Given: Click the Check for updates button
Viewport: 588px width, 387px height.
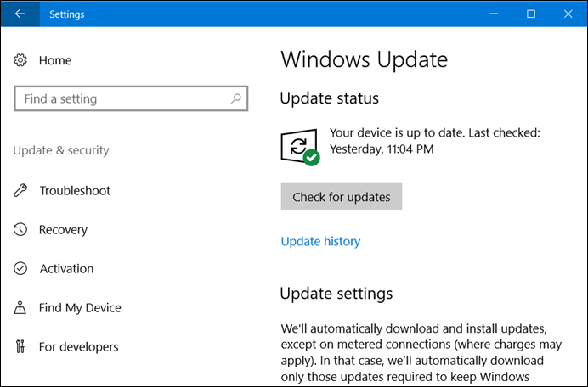Looking at the screenshot, I should [342, 196].
